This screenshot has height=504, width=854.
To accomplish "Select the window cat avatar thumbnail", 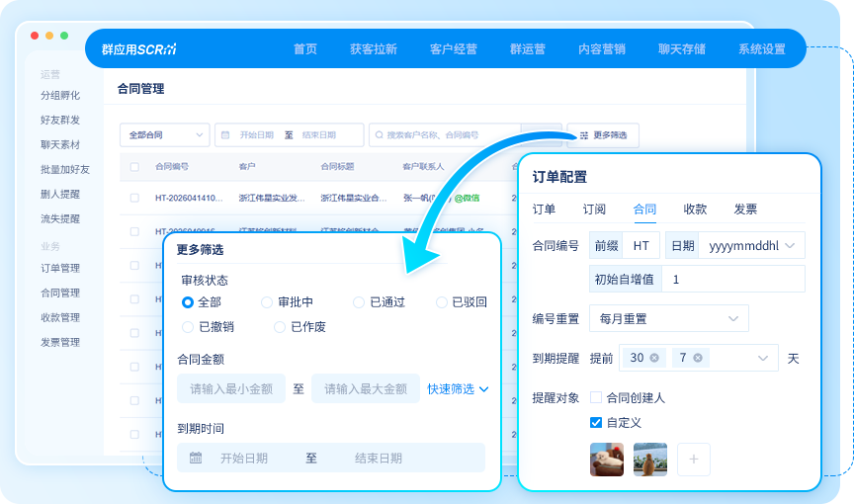I will pyautogui.click(x=650, y=460).
